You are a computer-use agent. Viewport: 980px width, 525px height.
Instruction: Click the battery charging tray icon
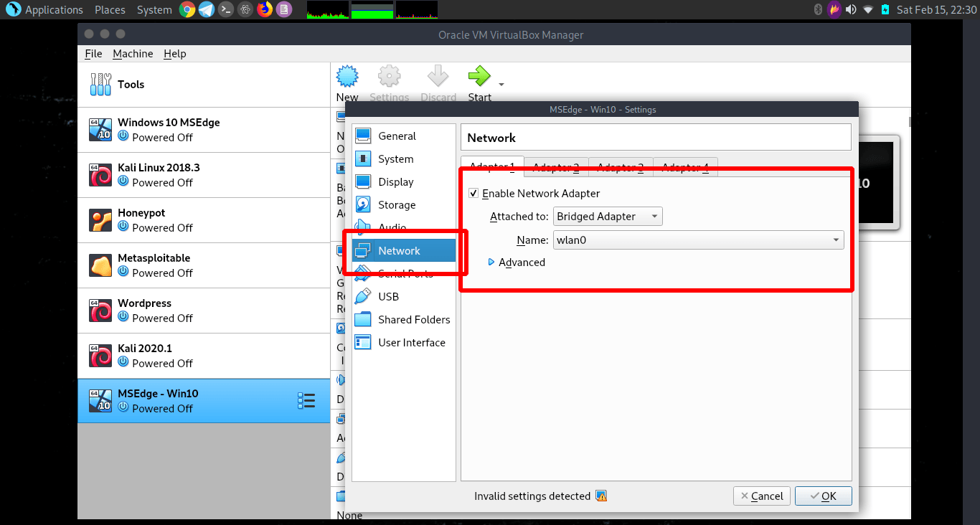pos(885,9)
